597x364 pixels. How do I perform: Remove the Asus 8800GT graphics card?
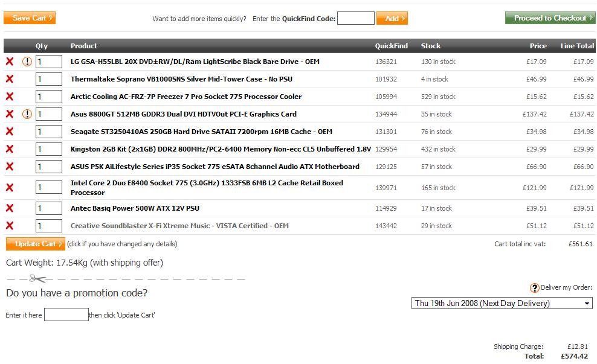tap(10, 113)
